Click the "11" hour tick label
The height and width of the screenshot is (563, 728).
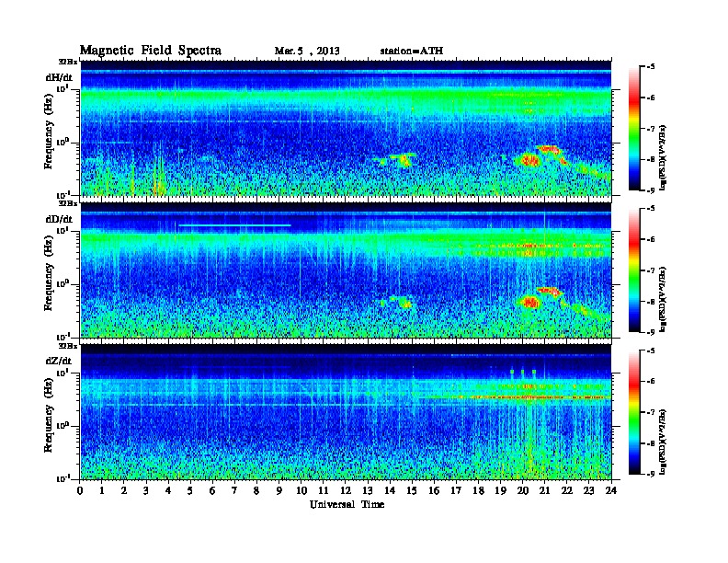[324, 490]
